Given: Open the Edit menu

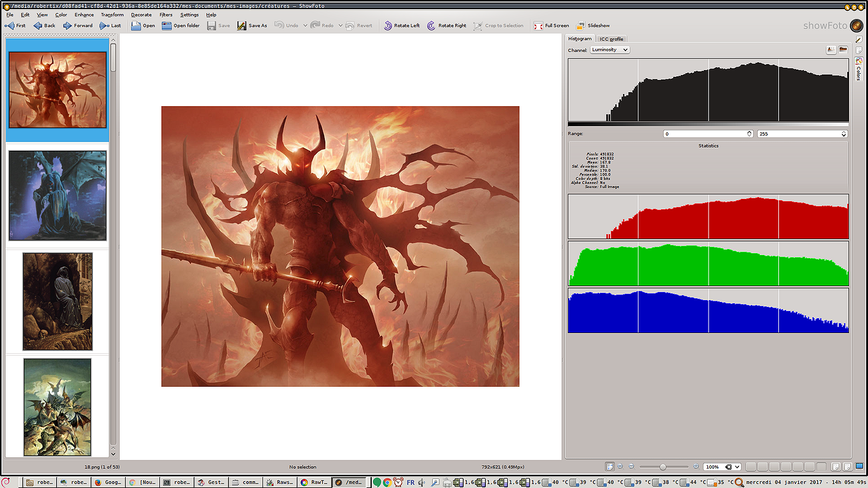Looking at the screenshot, I should [x=25, y=15].
